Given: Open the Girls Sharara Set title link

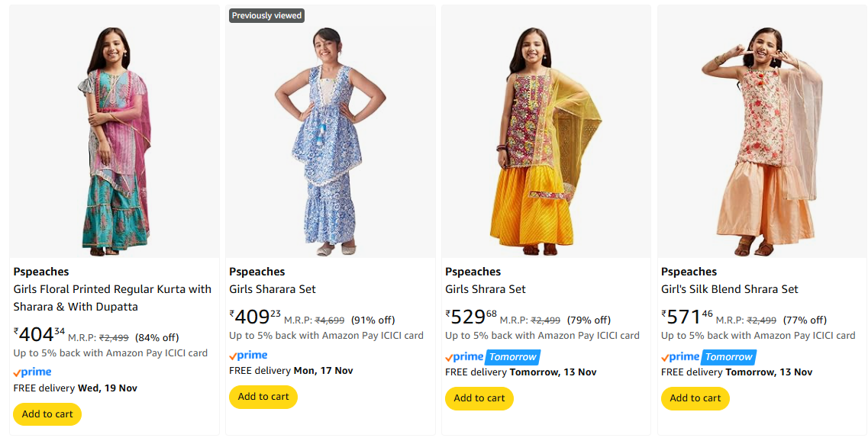Looking at the screenshot, I should (x=273, y=289).
